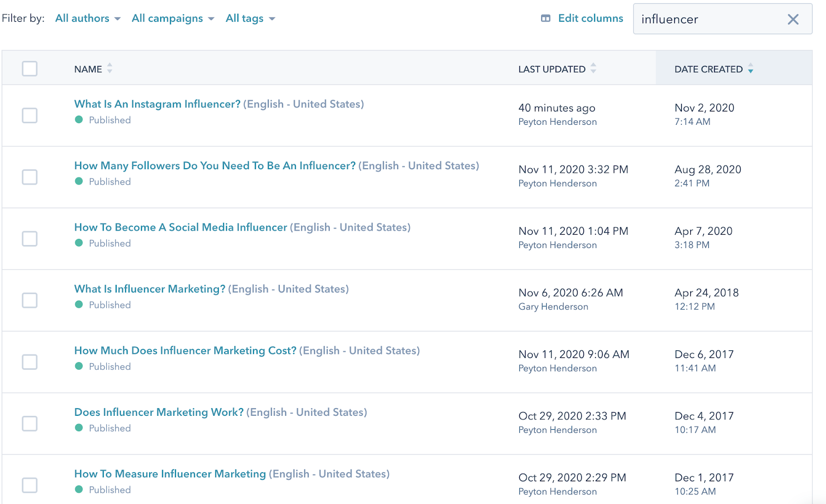This screenshot has width=826, height=504.
Task: Open How To Measure Influencer Marketing post
Action: (170, 474)
